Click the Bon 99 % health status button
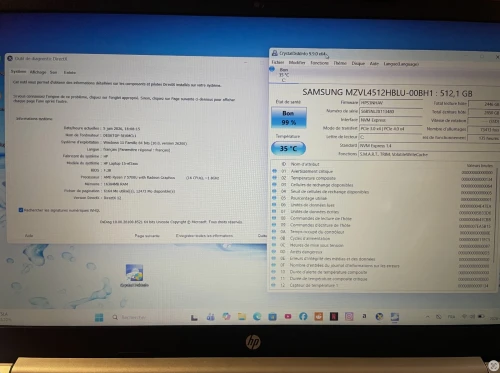The image size is (500, 373). click(289, 117)
